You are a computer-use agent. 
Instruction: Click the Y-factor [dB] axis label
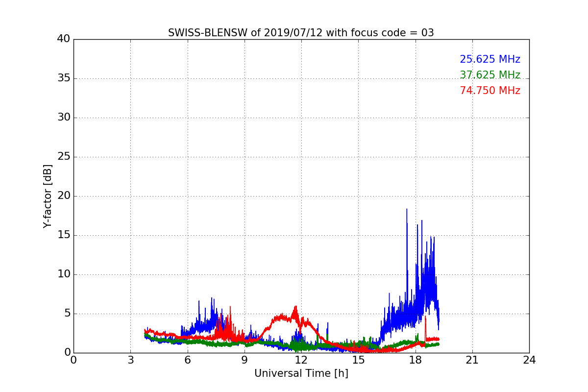[x=48, y=196]
